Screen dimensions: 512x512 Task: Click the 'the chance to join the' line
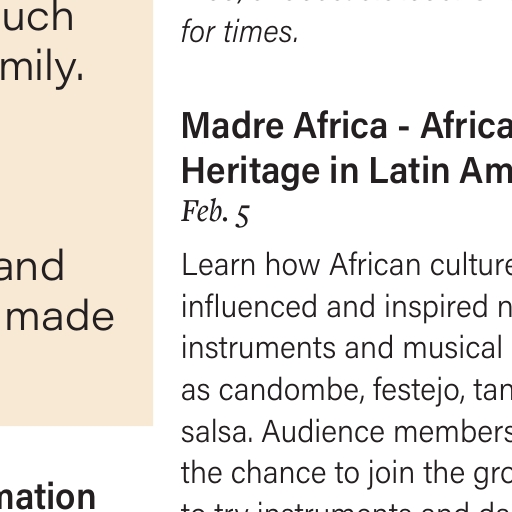[x=347, y=474]
